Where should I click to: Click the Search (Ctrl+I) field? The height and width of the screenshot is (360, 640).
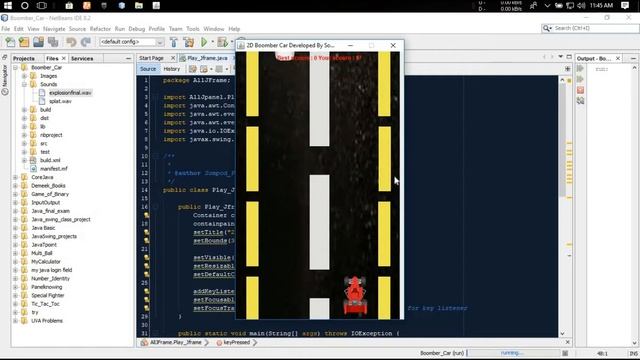click(590, 28)
